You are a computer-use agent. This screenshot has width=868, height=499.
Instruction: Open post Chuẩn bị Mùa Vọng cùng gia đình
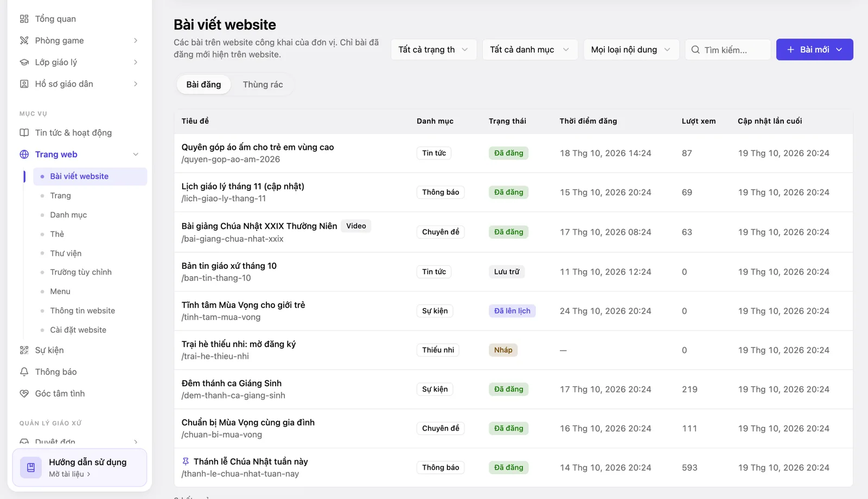pyautogui.click(x=248, y=423)
